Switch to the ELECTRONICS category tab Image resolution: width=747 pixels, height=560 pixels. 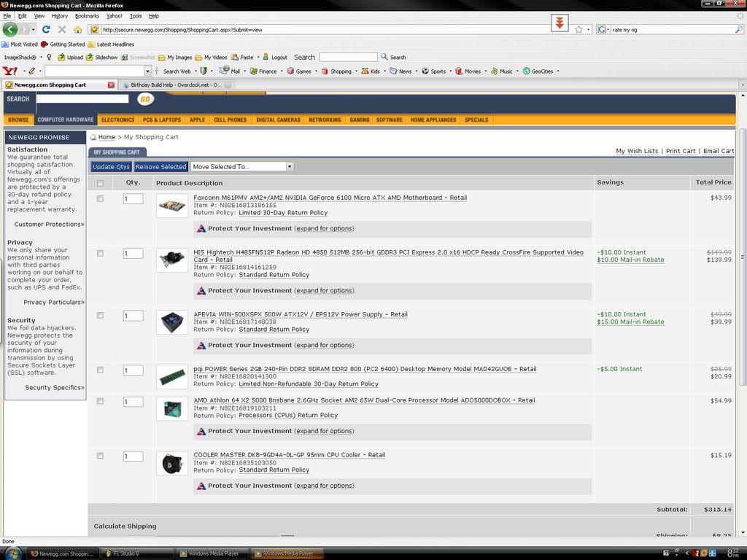click(x=117, y=120)
